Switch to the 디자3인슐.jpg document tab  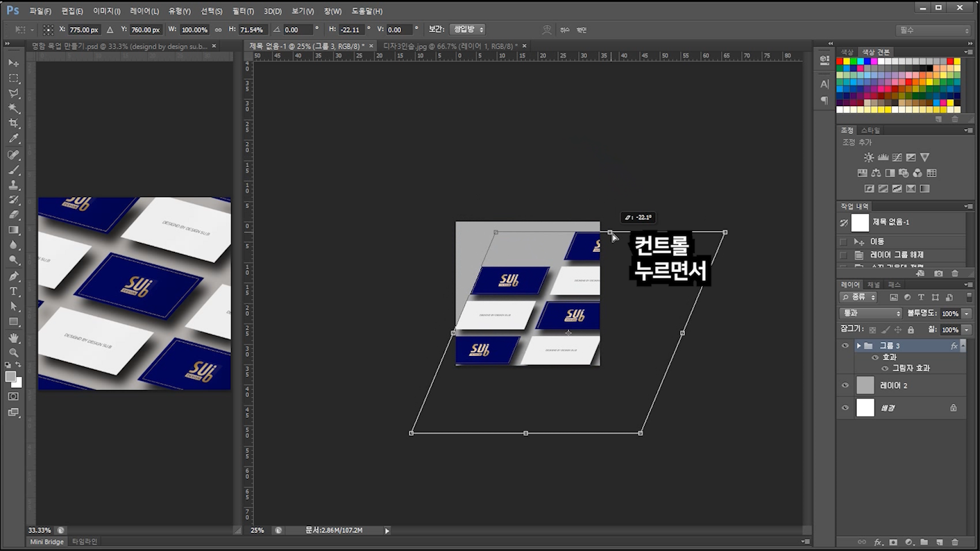[x=450, y=46]
